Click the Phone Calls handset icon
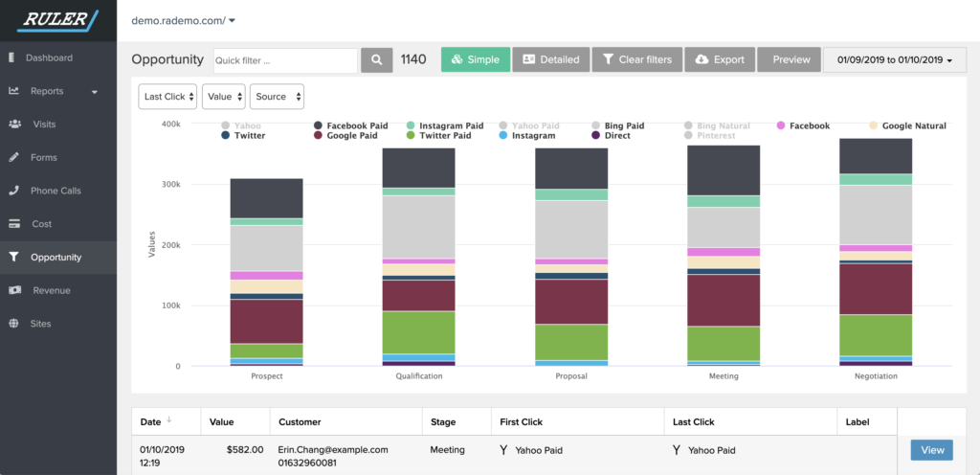This screenshot has width=980, height=475. 13,191
